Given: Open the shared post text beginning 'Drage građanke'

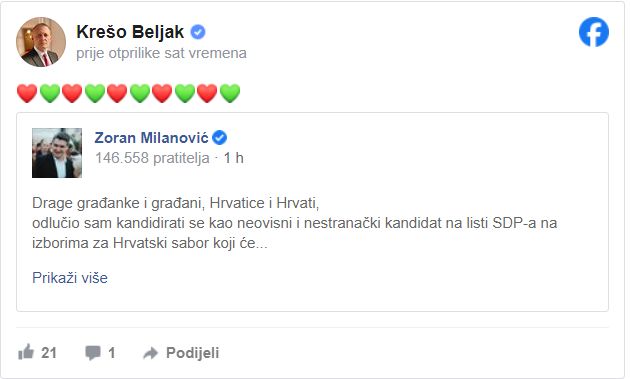Looking at the screenshot, I should click(x=295, y=223).
